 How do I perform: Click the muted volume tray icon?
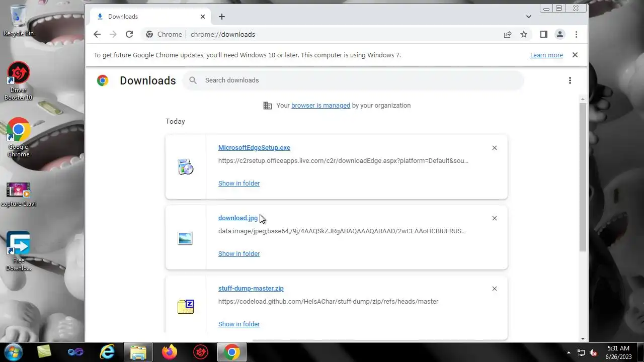click(593, 352)
